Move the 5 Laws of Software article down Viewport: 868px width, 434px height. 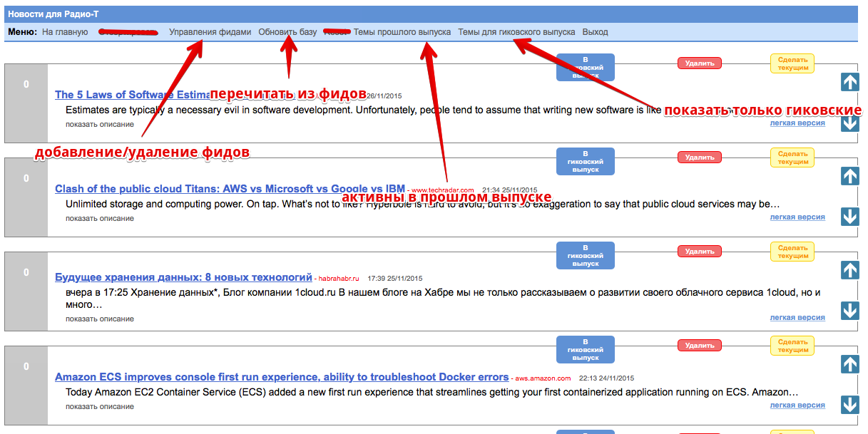click(x=849, y=123)
